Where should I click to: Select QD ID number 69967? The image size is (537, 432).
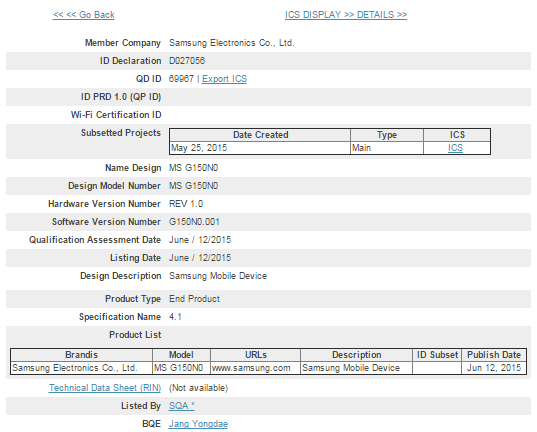click(x=181, y=79)
